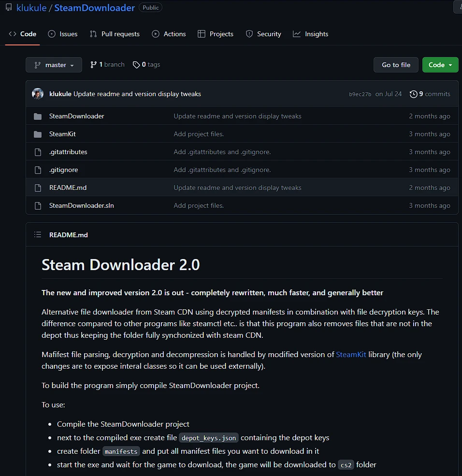
Task: Click the SteamDownloader folder icon
Action: tap(38, 116)
